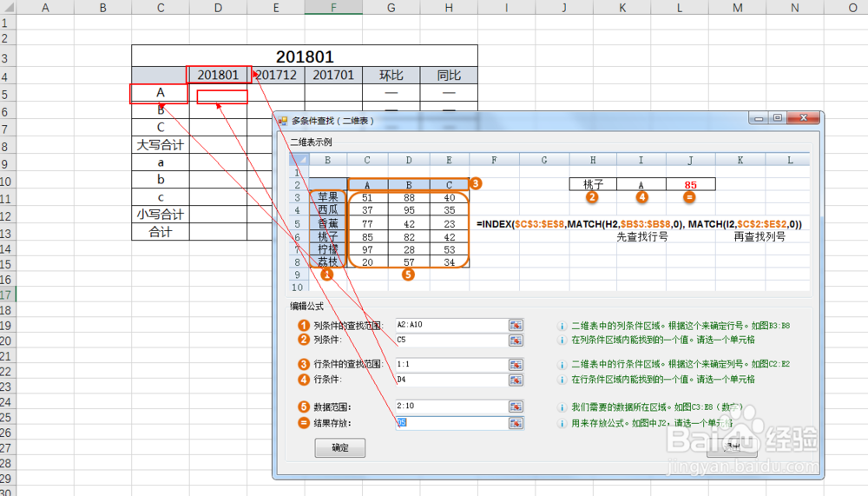Close the 多条件查找 dialog
The width and height of the screenshot is (868, 496).
(x=803, y=118)
